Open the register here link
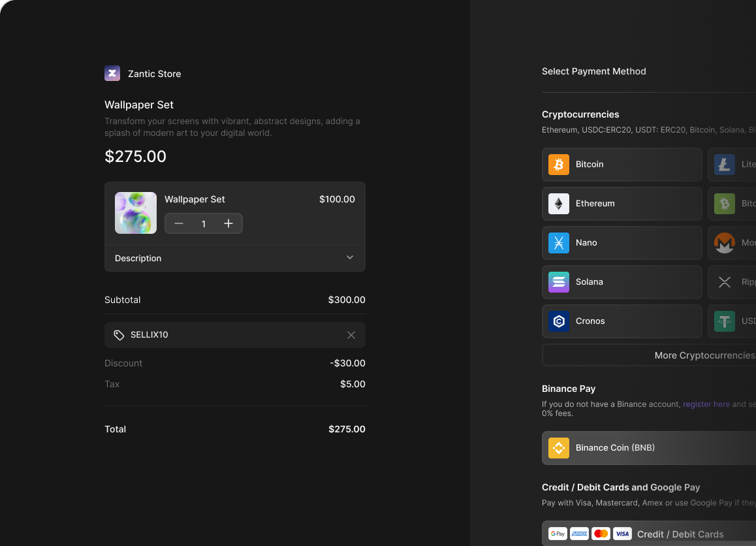Screen dimensions: 756x546 pos(706,404)
